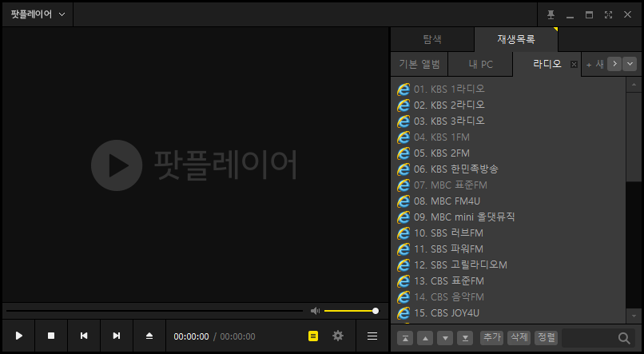Open the hamburger main menu
The height and width of the screenshot is (354, 644).
[x=372, y=336]
